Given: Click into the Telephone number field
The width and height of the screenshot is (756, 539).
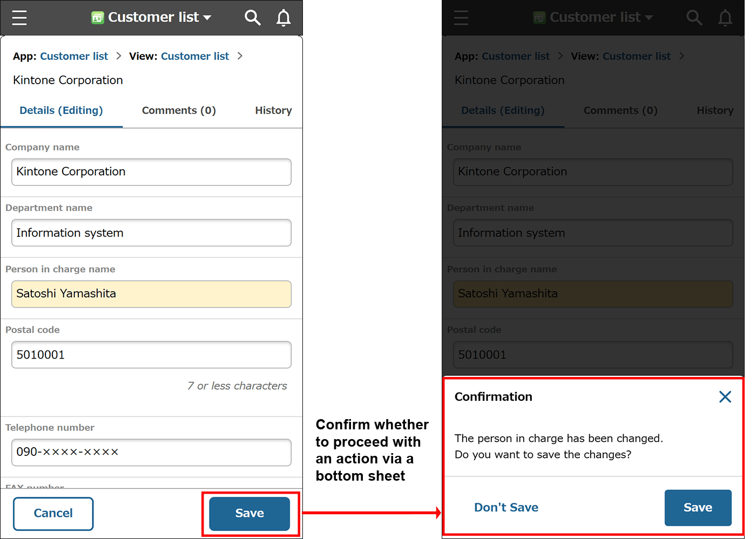Looking at the screenshot, I should (151, 452).
